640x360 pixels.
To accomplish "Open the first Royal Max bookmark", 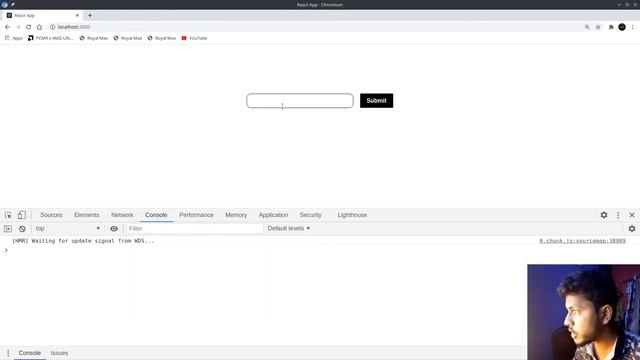I will coord(94,38).
